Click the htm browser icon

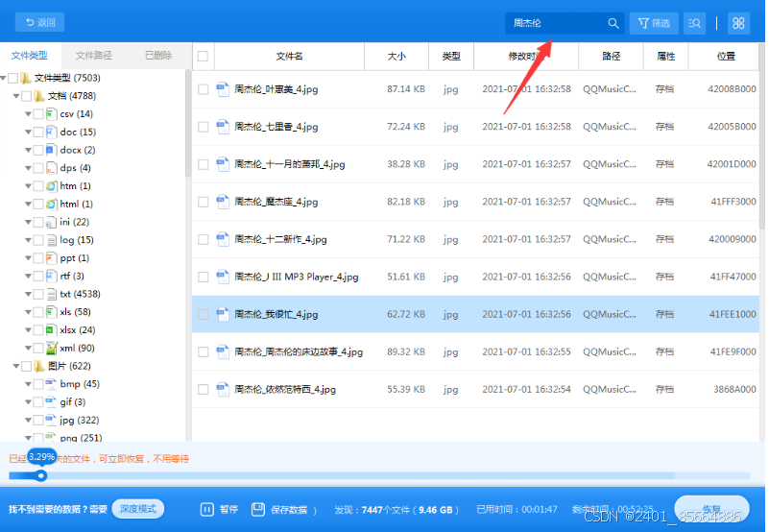click(51, 186)
